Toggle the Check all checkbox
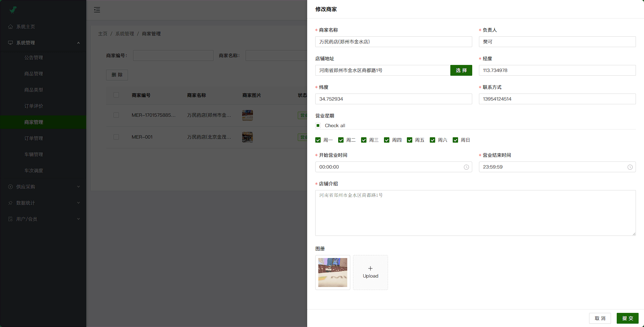Viewport: 644px width, 327px height. pyautogui.click(x=318, y=125)
